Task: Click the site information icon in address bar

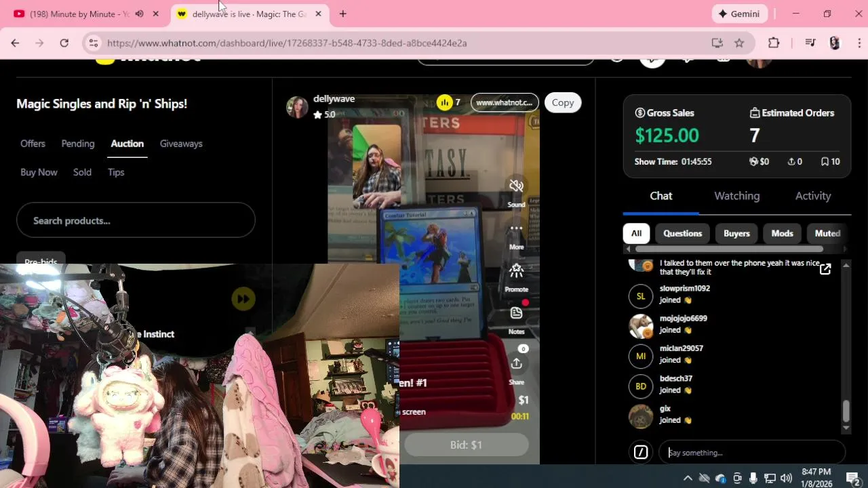Action: pos(94,43)
